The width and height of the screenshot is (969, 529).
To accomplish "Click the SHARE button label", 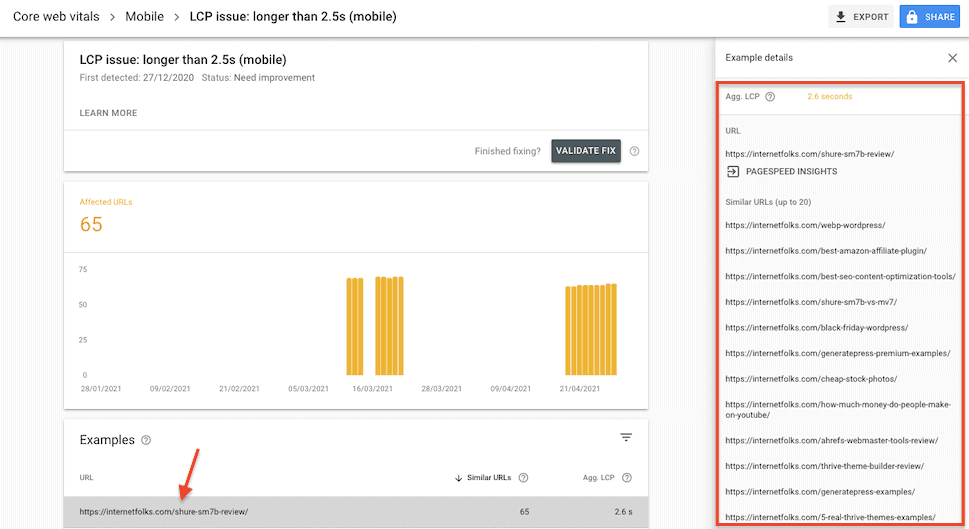I will (940, 17).
